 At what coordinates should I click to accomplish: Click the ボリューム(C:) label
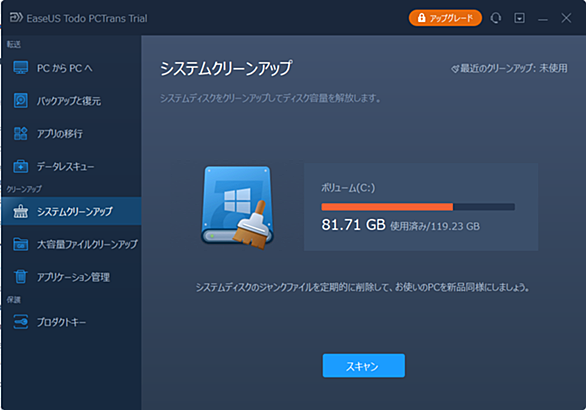[348, 188]
